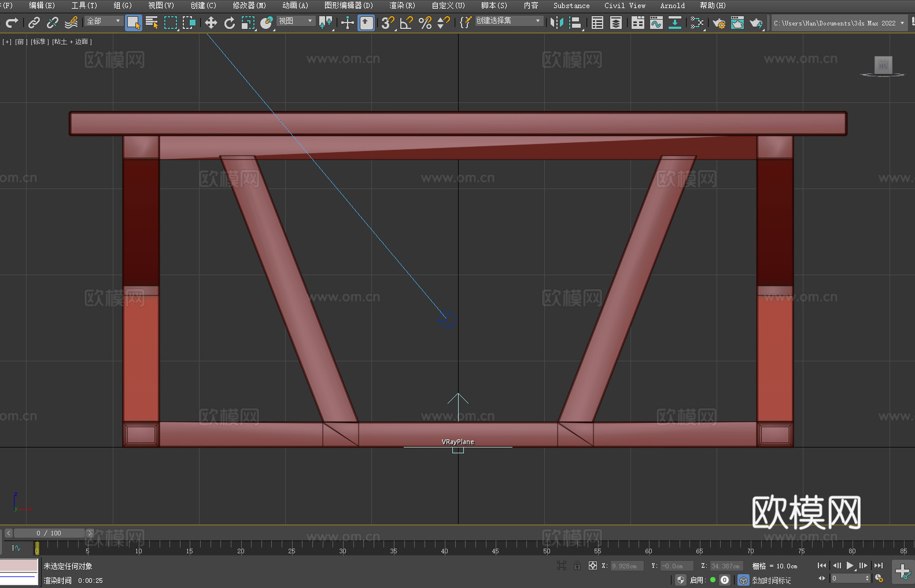Click the Use Pivot Point Center icon

coord(326,23)
